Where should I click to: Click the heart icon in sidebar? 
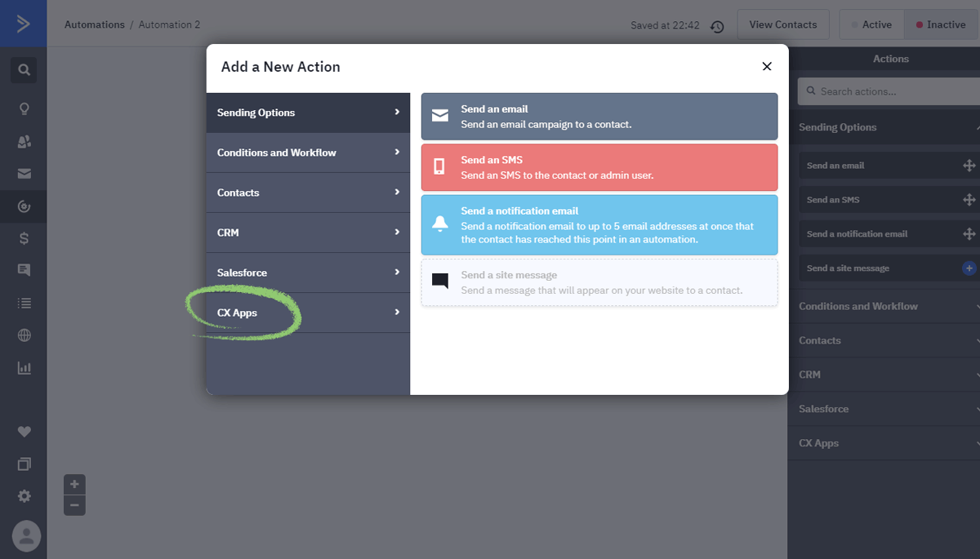(24, 432)
